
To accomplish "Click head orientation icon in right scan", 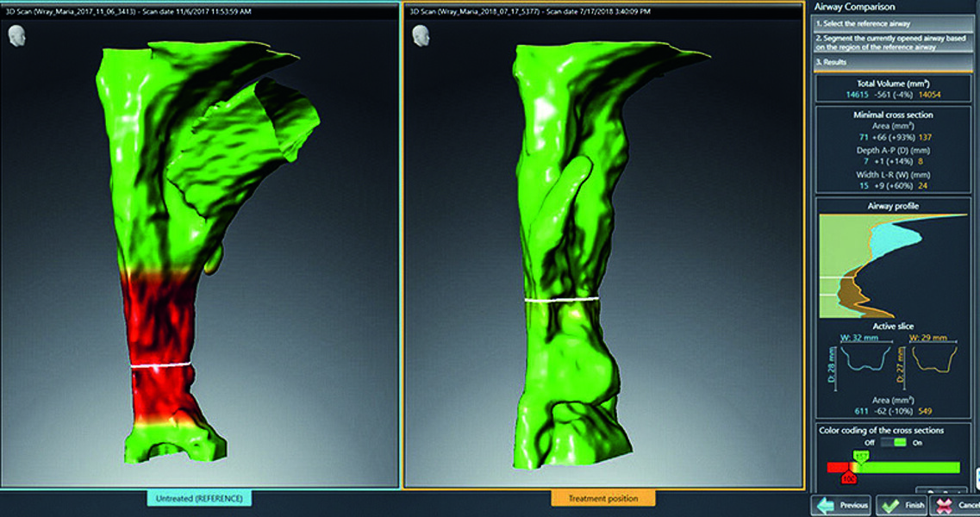I will [421, 36].
